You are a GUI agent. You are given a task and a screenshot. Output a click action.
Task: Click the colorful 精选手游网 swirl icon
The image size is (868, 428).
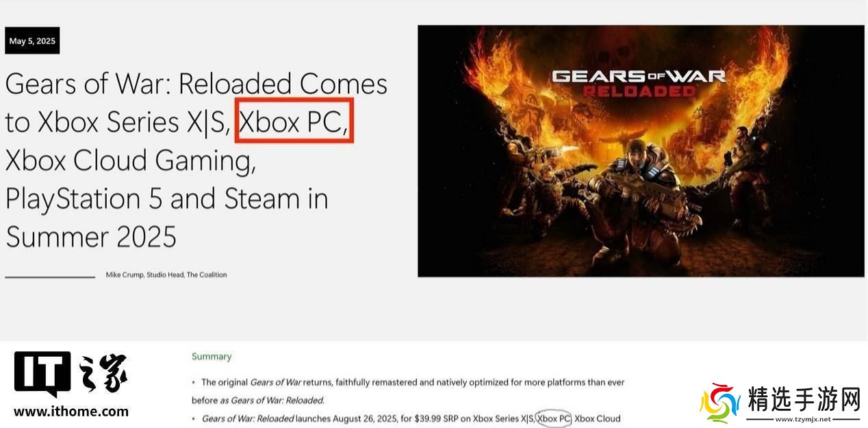click(719, 403)
